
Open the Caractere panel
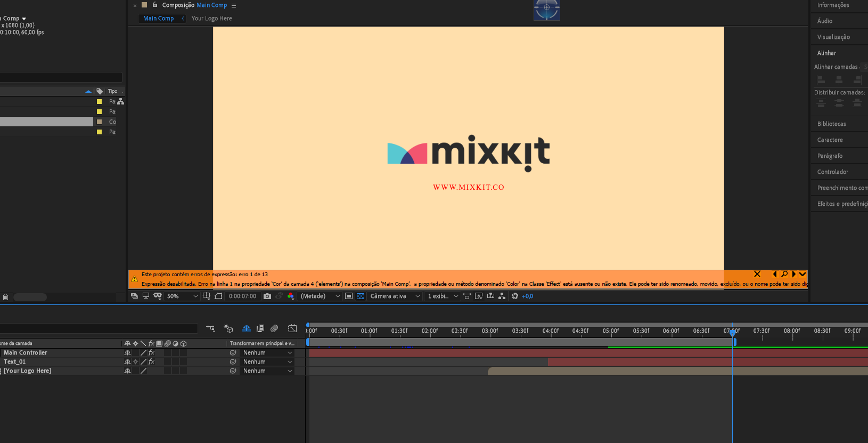click(x=830, y=140)
